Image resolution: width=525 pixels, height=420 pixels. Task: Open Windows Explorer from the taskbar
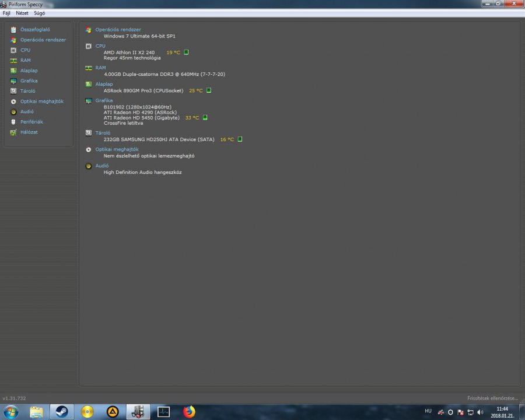coord(36,412)
